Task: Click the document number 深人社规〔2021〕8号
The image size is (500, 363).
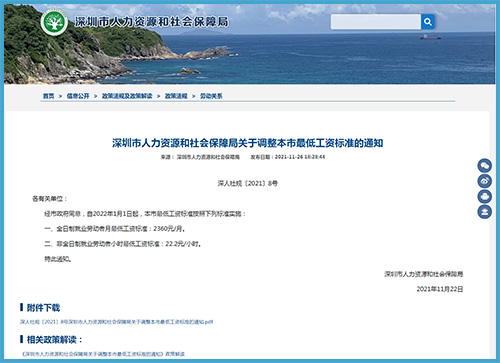Action: [247, 183]
